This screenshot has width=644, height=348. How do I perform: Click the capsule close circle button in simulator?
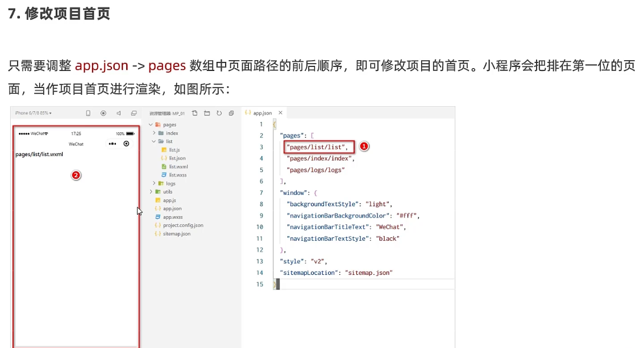(127, 144)
